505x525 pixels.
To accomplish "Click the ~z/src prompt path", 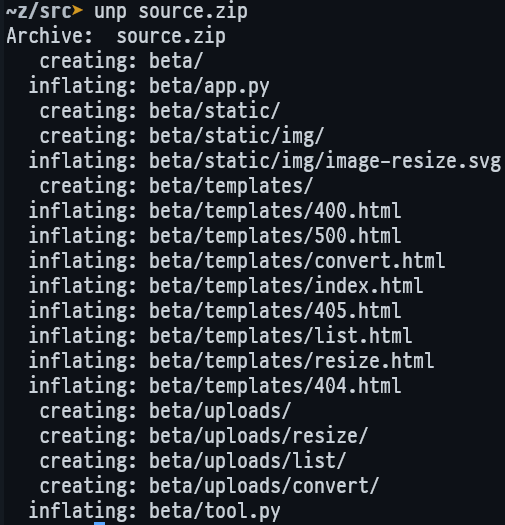I will click(39, 11).
